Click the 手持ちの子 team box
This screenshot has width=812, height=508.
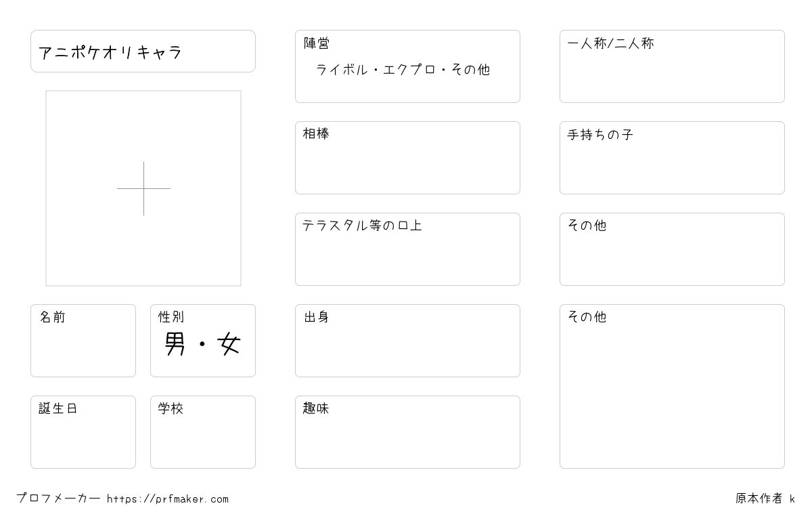click(x=672, y=158)
